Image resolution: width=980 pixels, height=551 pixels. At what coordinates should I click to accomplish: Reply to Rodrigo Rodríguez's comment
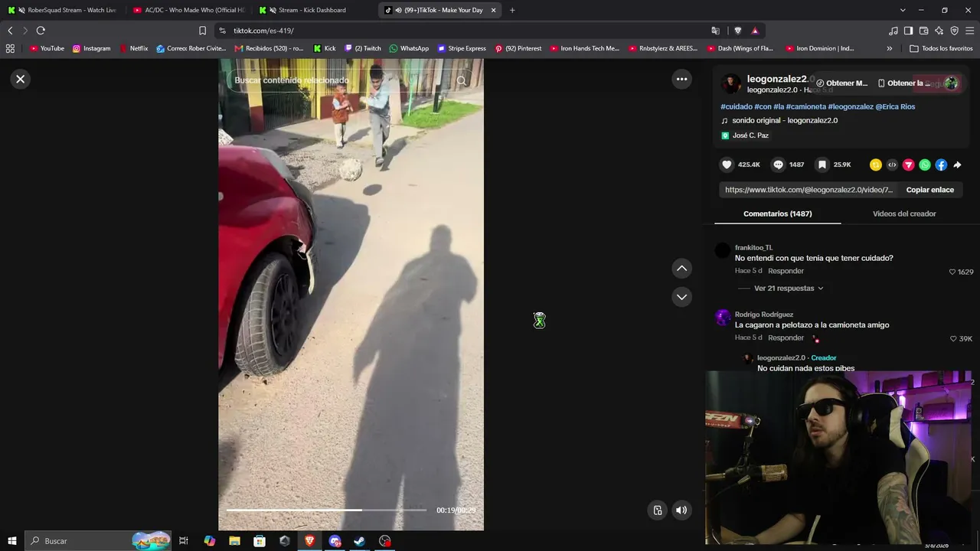point(786,337)
